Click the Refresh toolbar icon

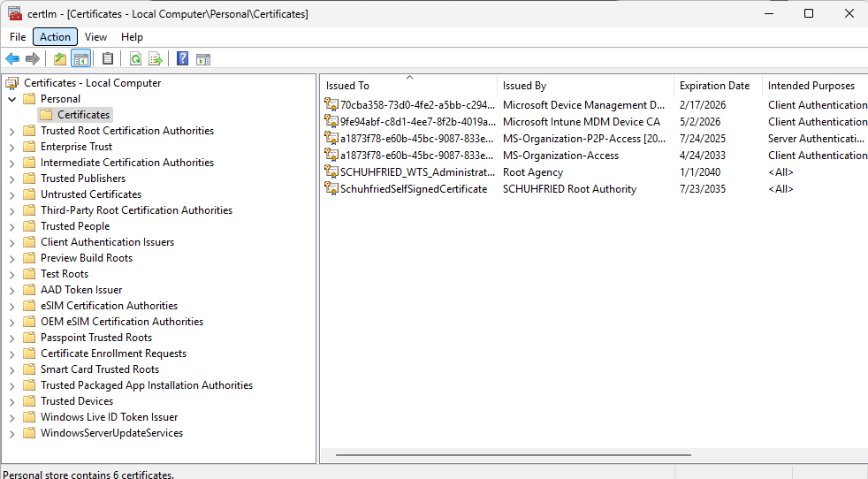click(135, 59)
